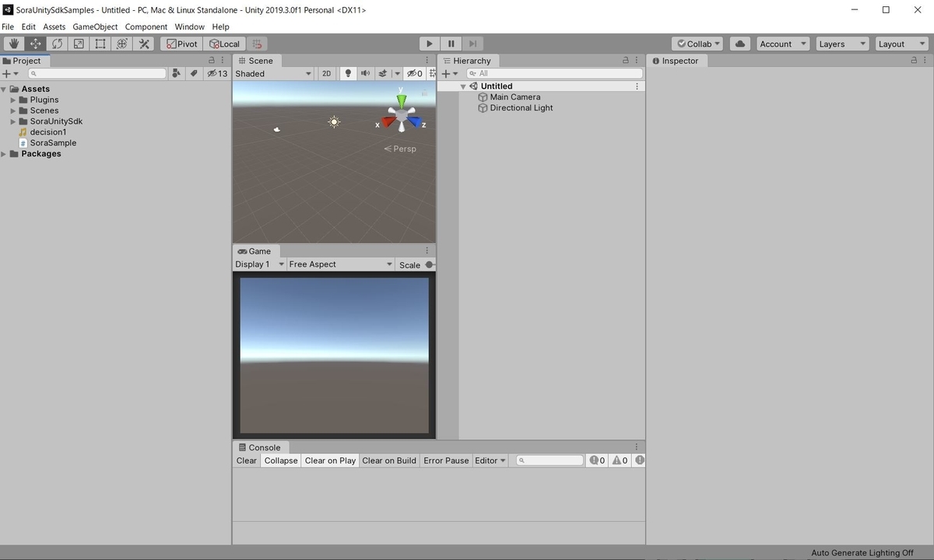
Task: Select the Rotate tool
Action: point(57,44)
